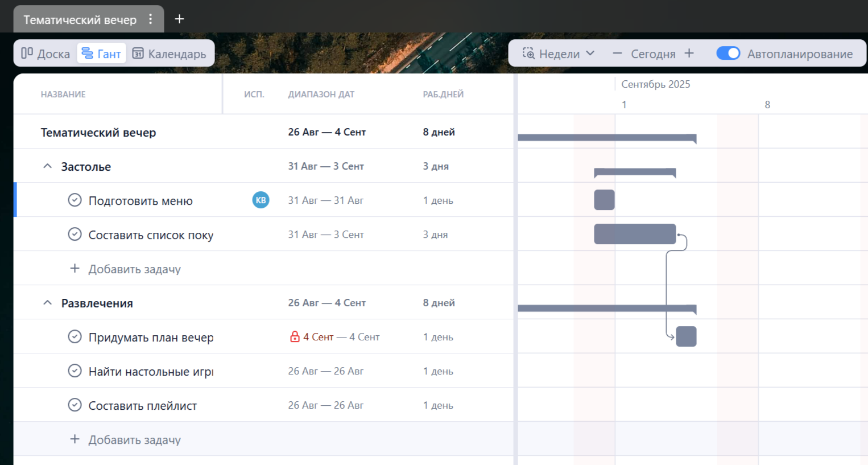Collapse the Застолье group
The image size is (868, 465).
48,166
